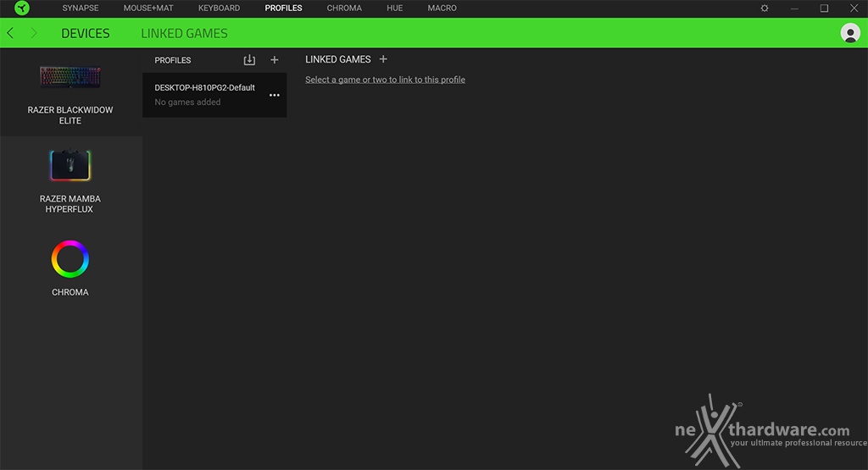Switch to the Mouse+Mat tab

point(148,8)
